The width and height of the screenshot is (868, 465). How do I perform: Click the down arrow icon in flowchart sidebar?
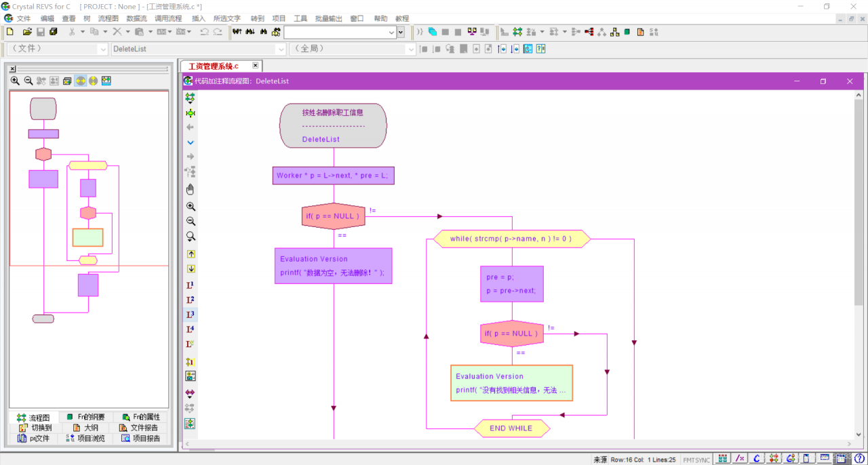[x=191, y=142]
